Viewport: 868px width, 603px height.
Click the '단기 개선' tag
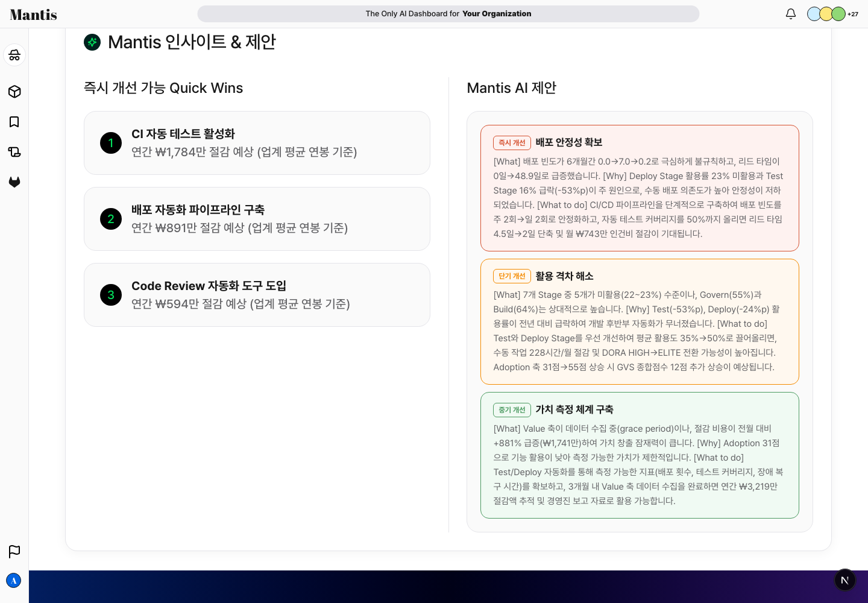pos(512,276)
